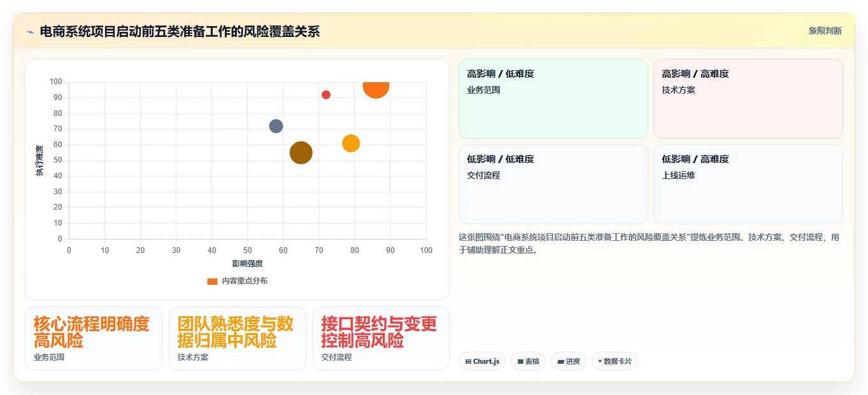Click 交付流程 caption under red data card
The width and height of the screenshot is (868, 395).
pyautogui.click(x=336, y=357)
